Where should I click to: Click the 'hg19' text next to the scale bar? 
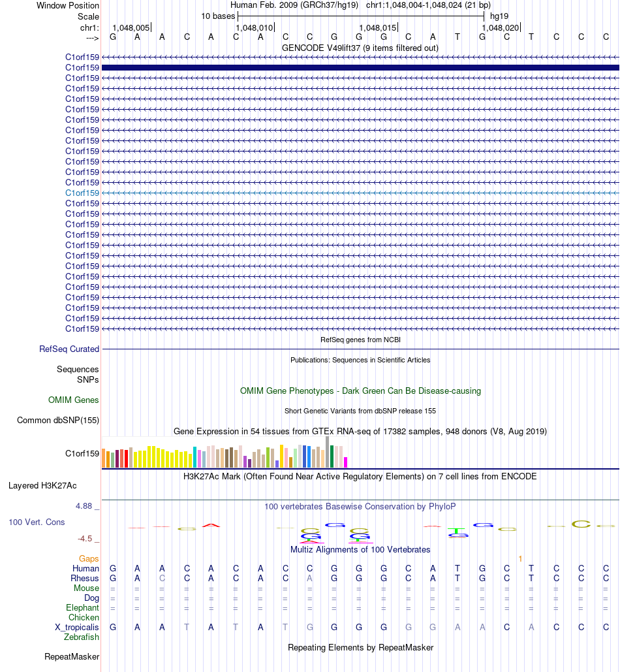point(499,16)
